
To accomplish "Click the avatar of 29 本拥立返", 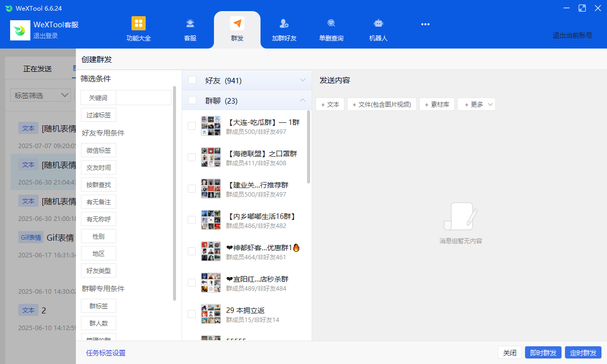I will click(x=211, y=314).
